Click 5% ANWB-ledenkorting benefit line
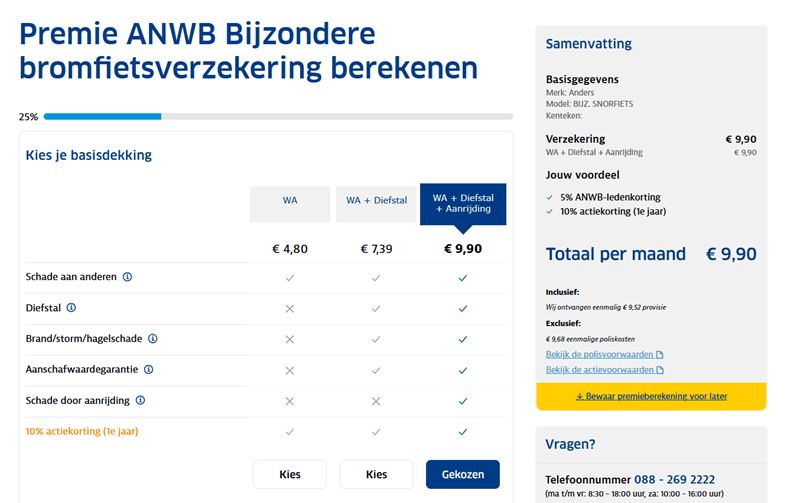 pos(610,197)
